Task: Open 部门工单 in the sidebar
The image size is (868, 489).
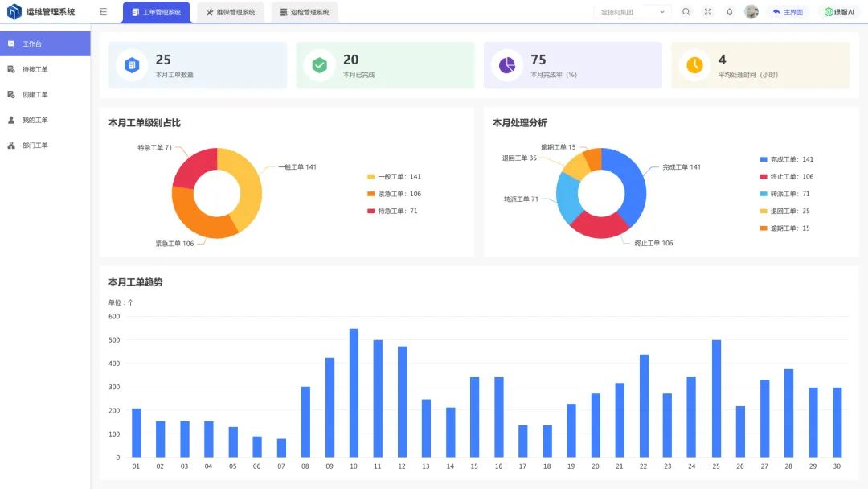Action: tap(45, 146)
